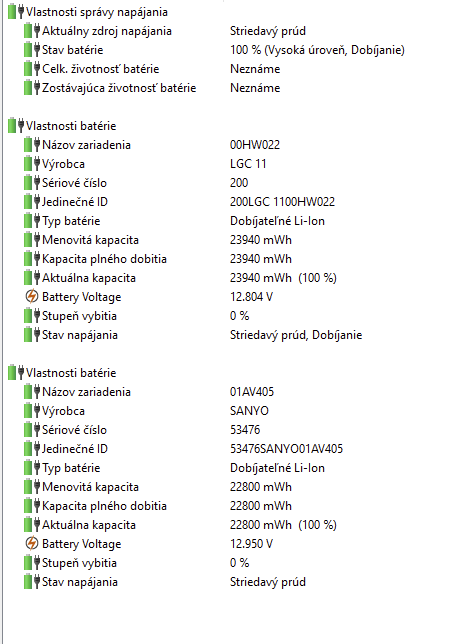Select value '22800 mWh (100 %)'

tap(283, 525)
